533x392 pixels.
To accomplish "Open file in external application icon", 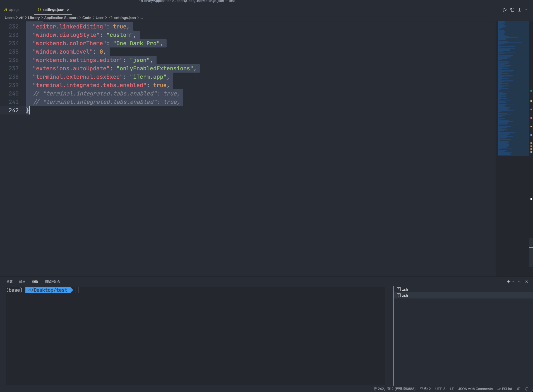I will tap(512, 9).
